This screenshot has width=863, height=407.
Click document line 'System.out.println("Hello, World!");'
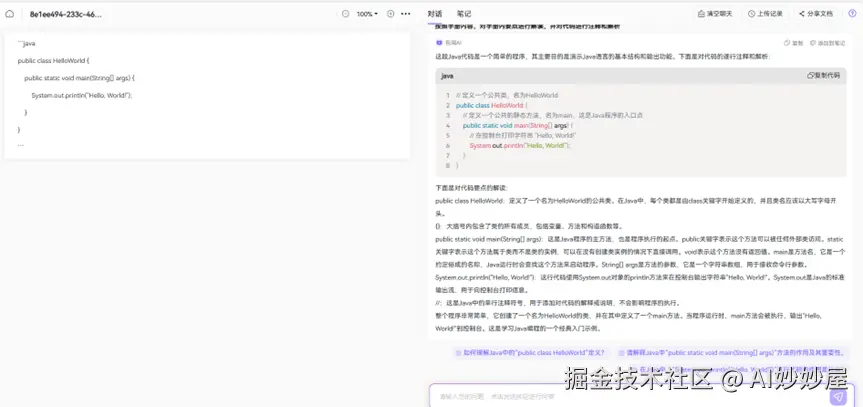tap(81, 95)
